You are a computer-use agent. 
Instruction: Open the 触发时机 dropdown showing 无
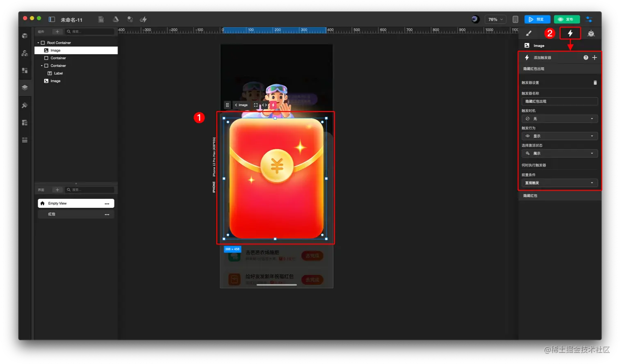pos(559,118)
